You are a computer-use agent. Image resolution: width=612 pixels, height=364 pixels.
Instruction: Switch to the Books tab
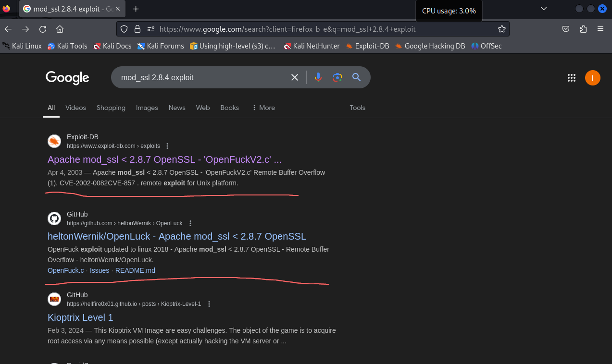pyautogui.click(x=230, y=108)
